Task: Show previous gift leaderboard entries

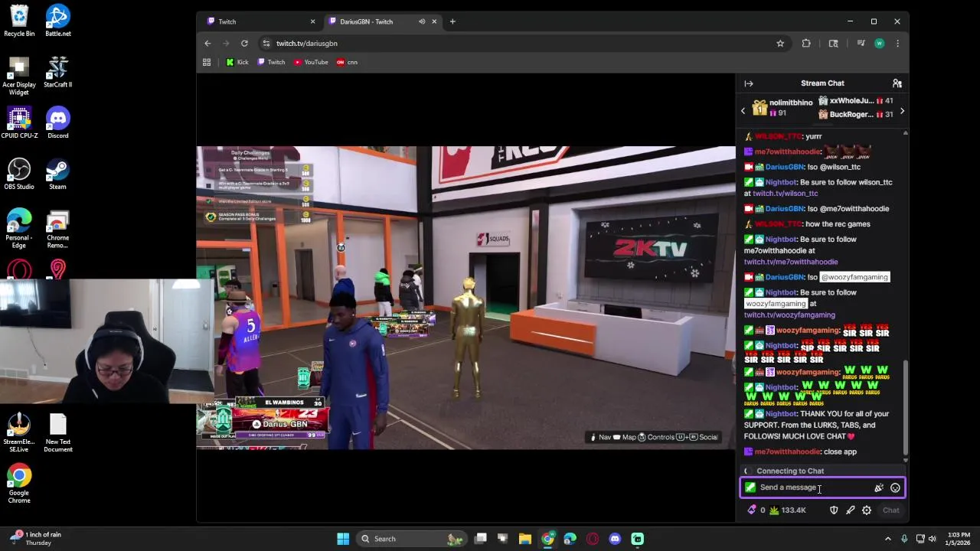Action: tap(743, 112)
